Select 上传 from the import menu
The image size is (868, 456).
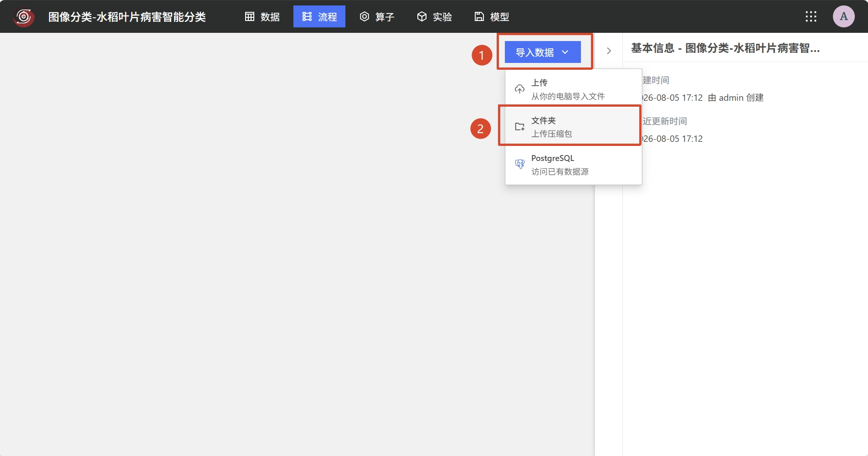tap(573, 89)
